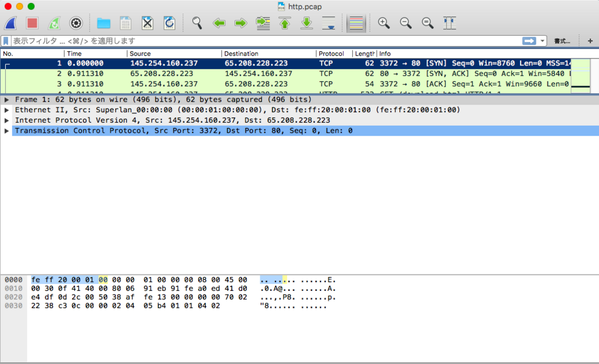Reset text to normal size

click(428, 23)
